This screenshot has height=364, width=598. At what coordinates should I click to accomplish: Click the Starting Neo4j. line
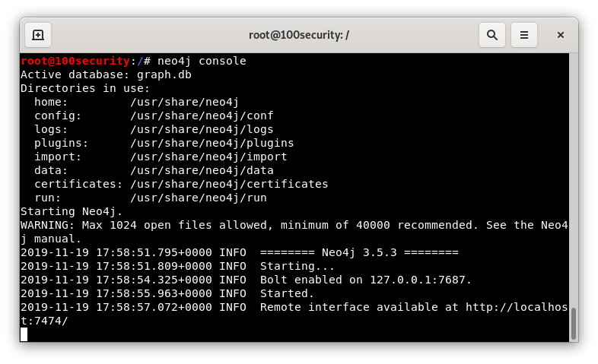(72, 211)
